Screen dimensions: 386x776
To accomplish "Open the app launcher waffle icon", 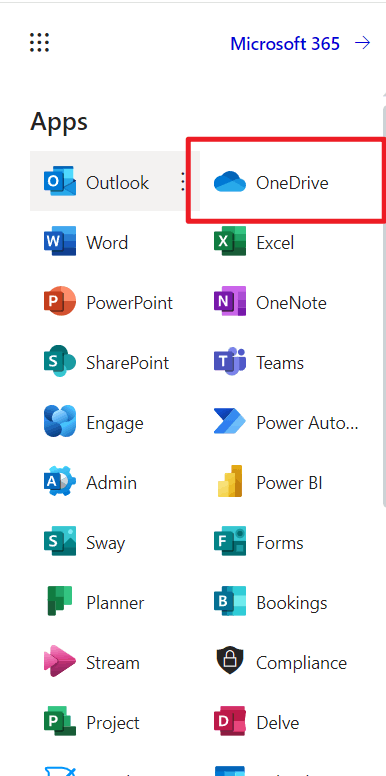I will tap(39, 43).
